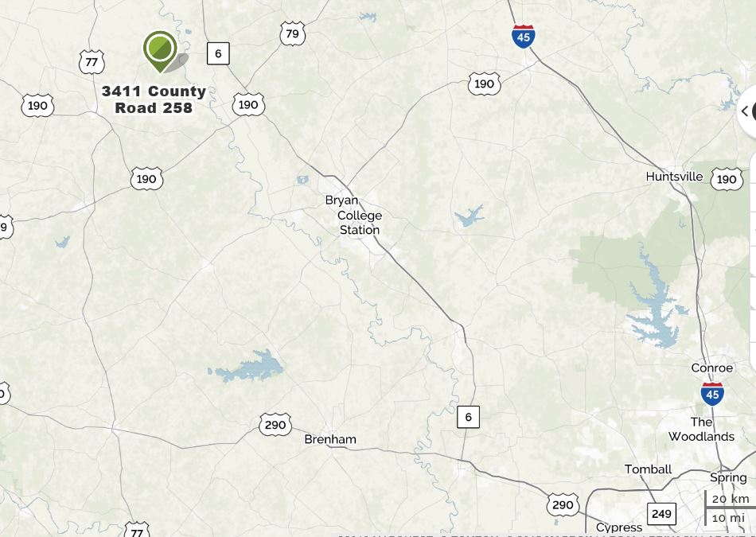The height and width of the screenshot is (537, 756).
Task: Click the College Station city label
Action: click(x=360, y=222)
